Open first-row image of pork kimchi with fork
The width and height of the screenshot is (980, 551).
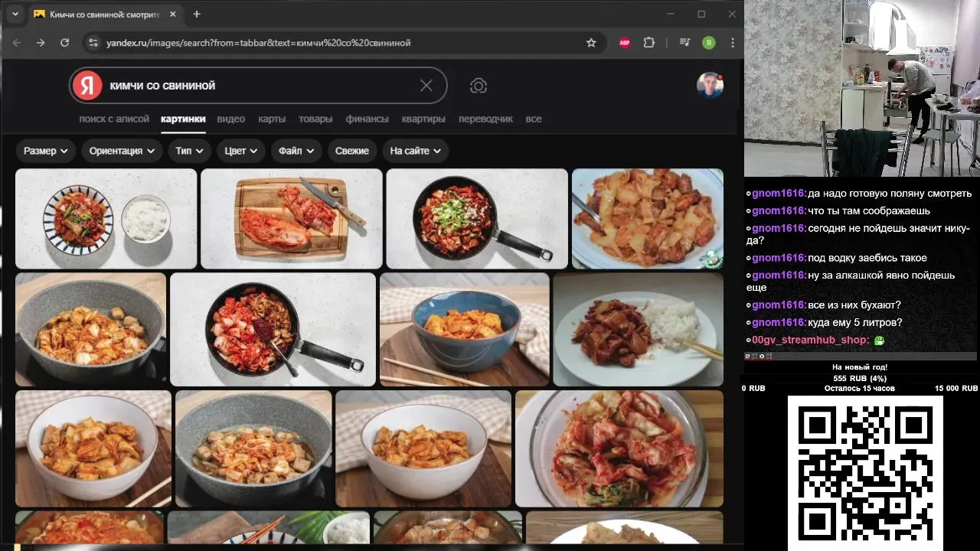pos(648,219)
